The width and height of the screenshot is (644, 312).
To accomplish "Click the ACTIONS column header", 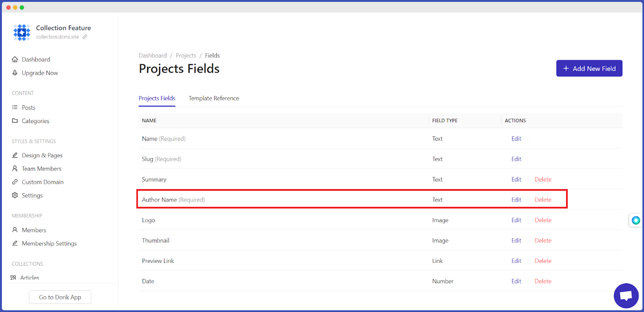I will 515,121.
